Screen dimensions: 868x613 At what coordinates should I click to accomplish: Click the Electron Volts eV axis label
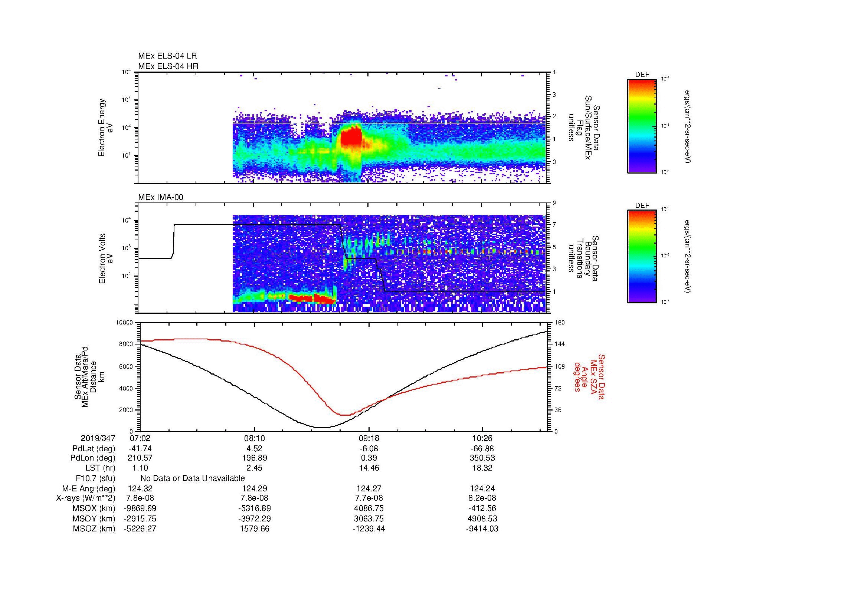(x=106, y=259)
